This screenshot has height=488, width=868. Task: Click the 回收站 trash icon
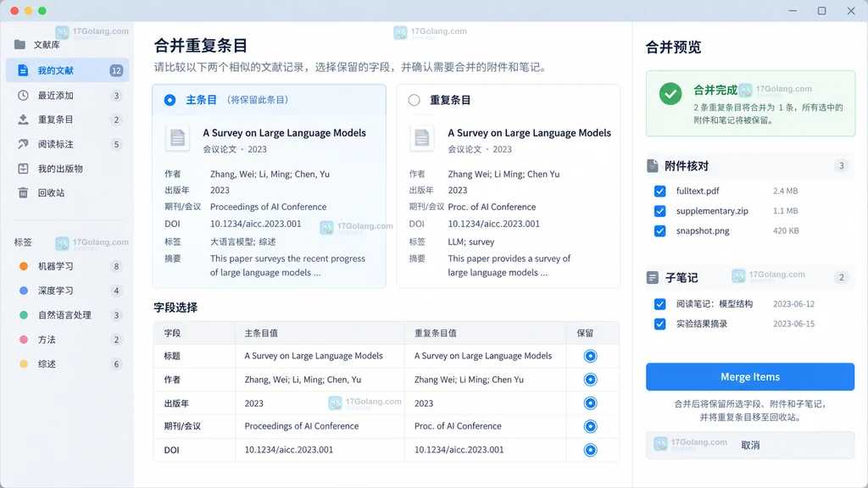click(x=23, y=192)
